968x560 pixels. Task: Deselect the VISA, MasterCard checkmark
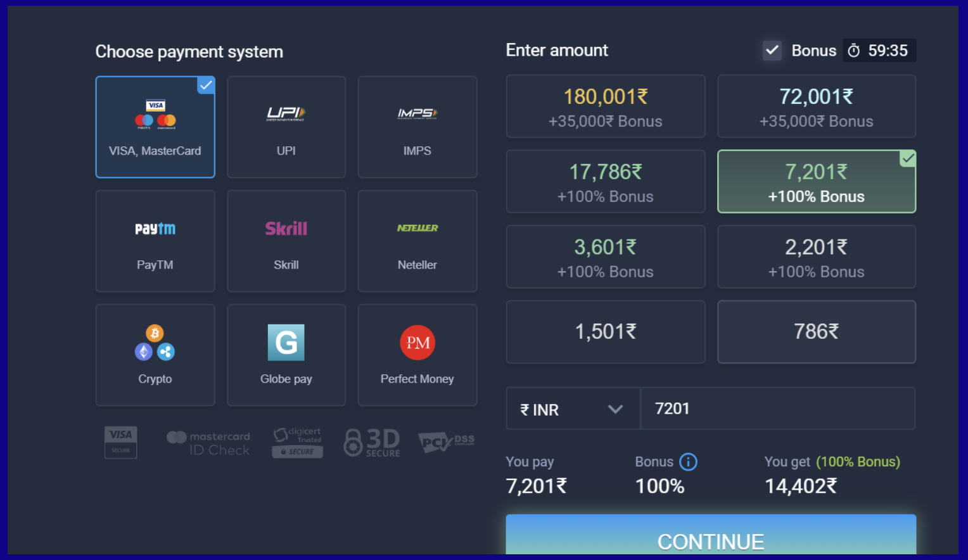click(x=205, y=85)
